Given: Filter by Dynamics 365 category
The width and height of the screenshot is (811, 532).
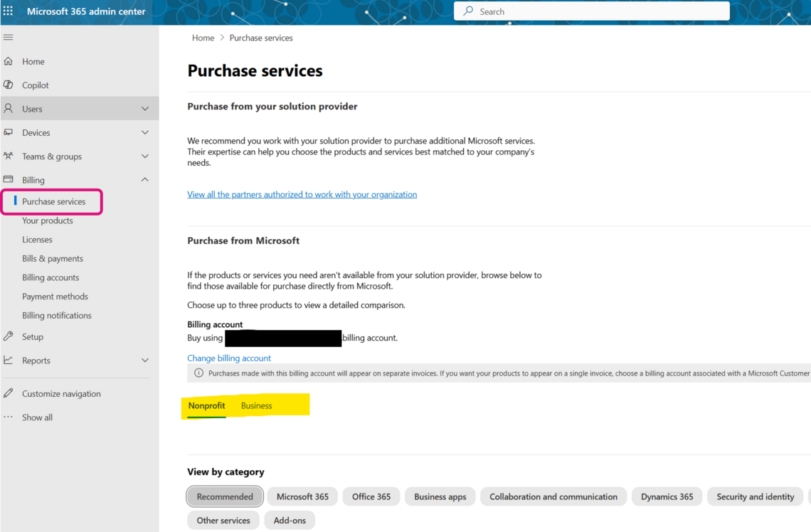Looking at the screenshot, I should (667, 496).
